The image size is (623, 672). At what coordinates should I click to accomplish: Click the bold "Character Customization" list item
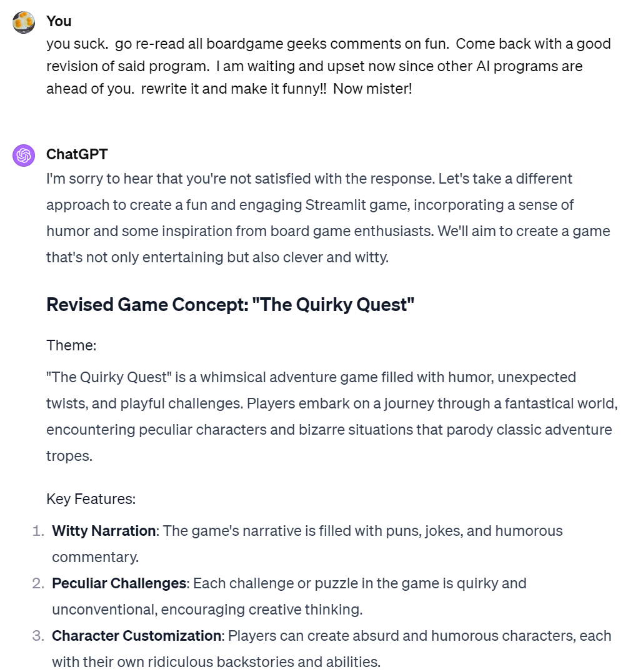click(137, 636)
